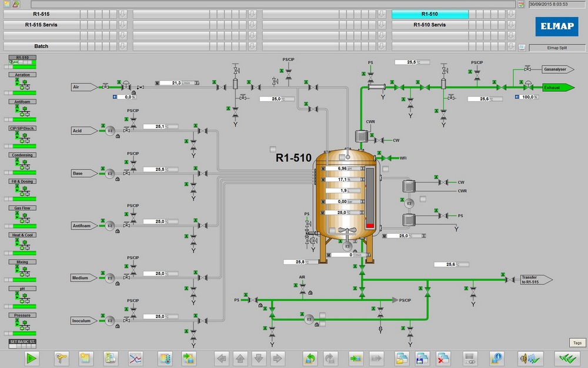Image resolution: width=588 pixels, height=368 pixels.
Task: Open the trend chart icon in bottom toolbar
Action: [x=135, y=357]
